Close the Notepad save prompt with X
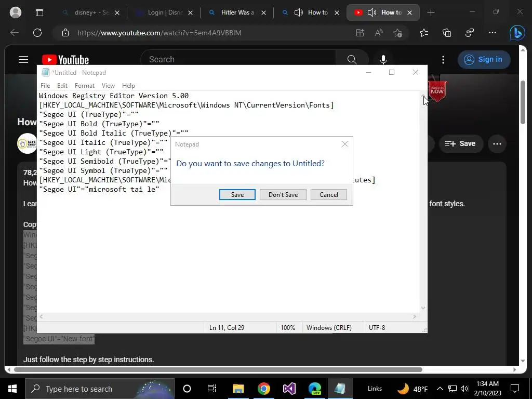This screenshot has height=399, width=532. click(x=345, y=144)
